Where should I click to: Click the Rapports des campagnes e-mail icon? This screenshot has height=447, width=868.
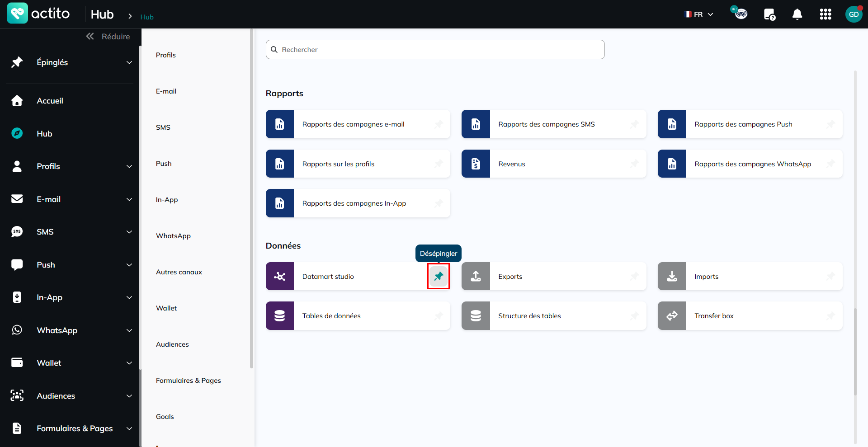click(x=280, y=124)
